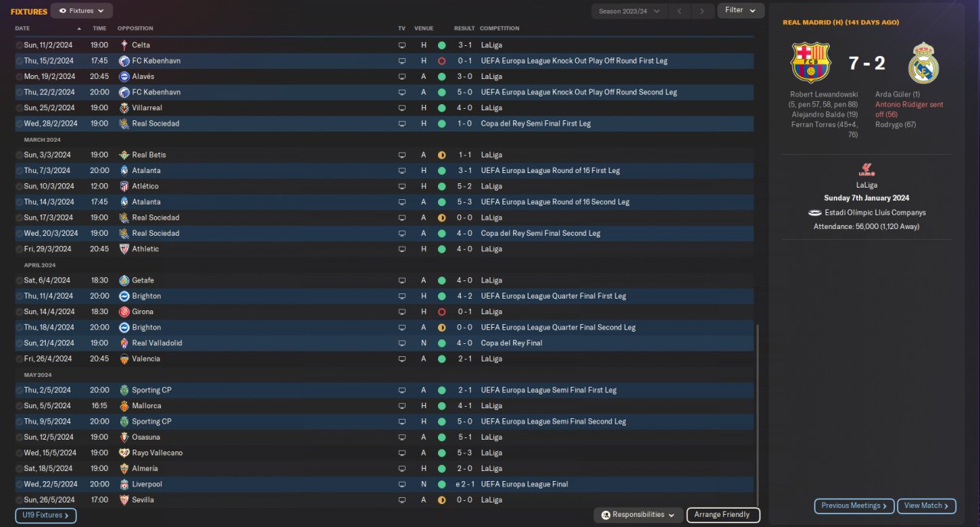Click the Real Betis crest icon

tap(124, 155)
